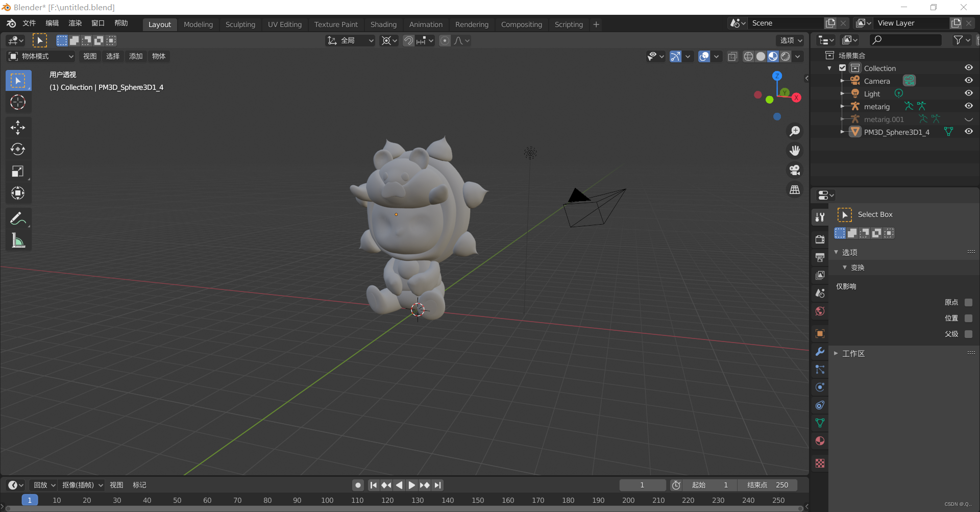Viewport: 980px width, 512px height.
Task: Click frame 100 on the timeline ruler
Action: click(327, 500)
